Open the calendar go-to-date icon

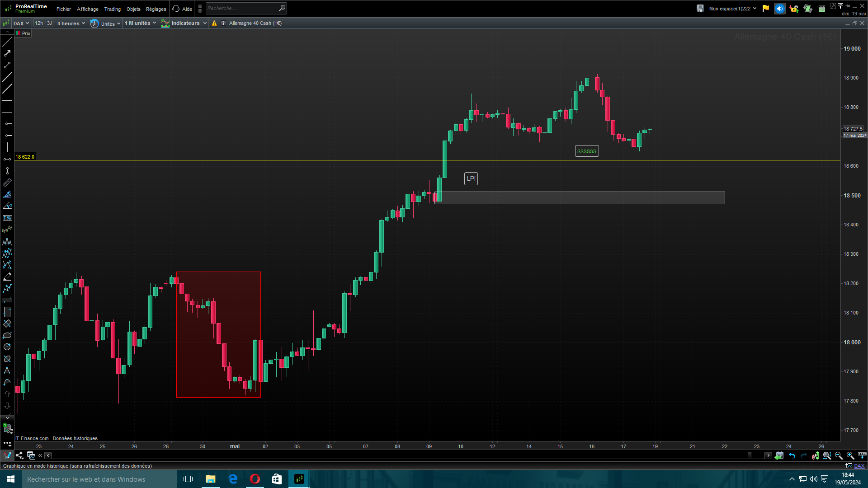[x=779, y=455]
